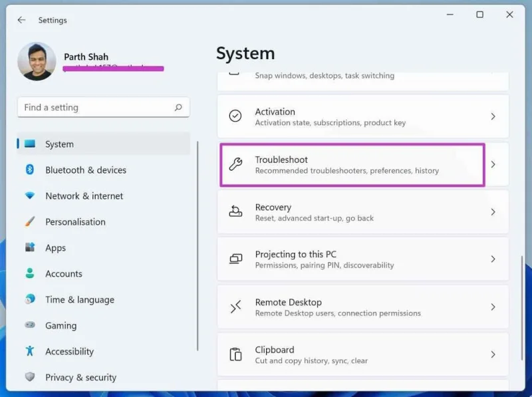Click 'Cut and copy history, sync, clear' text
This screenshot has height=397, width=532.
click(311, 360)
